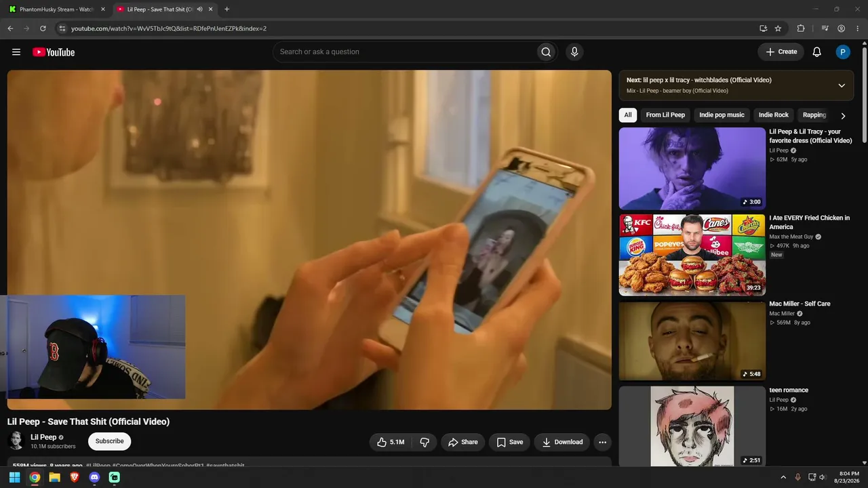The image size is (868, 488).
Task: Click the Share button
Action: point(462,442)
